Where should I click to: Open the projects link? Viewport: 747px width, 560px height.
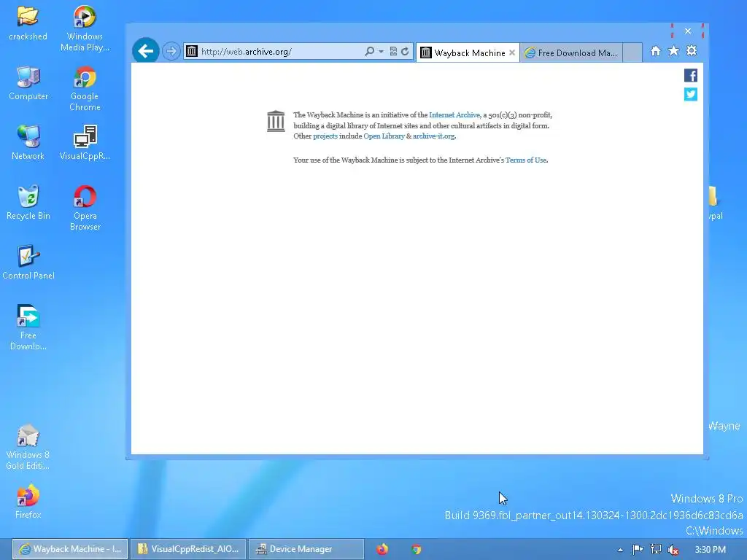tap(325, 136)
